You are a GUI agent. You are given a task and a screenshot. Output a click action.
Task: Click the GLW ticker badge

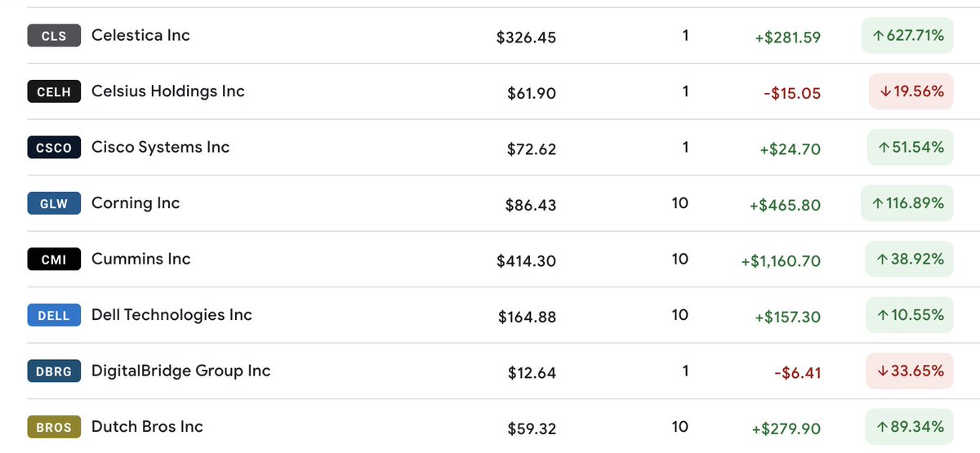click(x=54, y=204)
